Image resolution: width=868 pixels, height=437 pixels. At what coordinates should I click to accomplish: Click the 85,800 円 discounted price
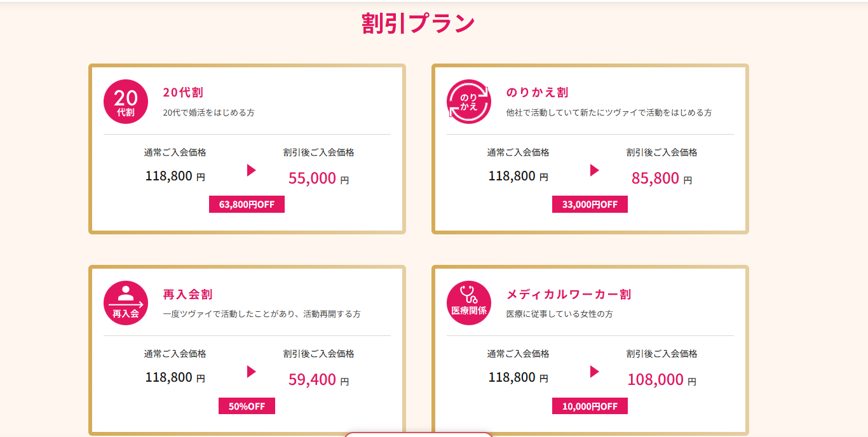pos(661,178)
